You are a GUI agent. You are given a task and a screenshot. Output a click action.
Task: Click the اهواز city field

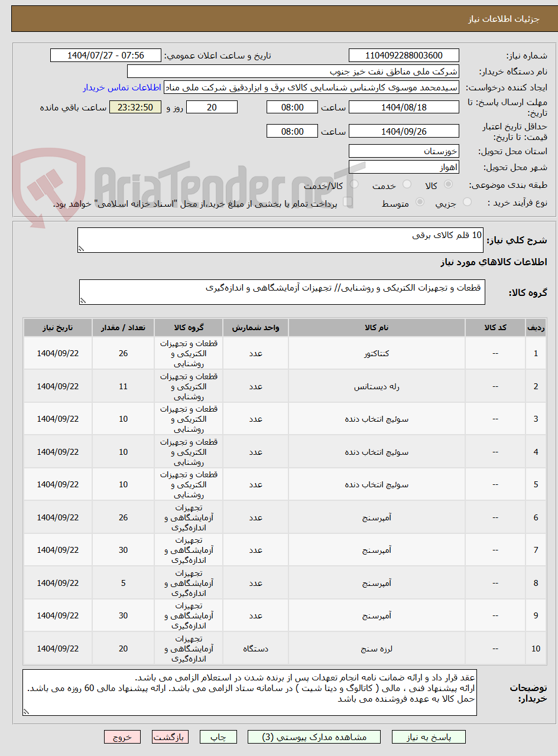point(404,167)
